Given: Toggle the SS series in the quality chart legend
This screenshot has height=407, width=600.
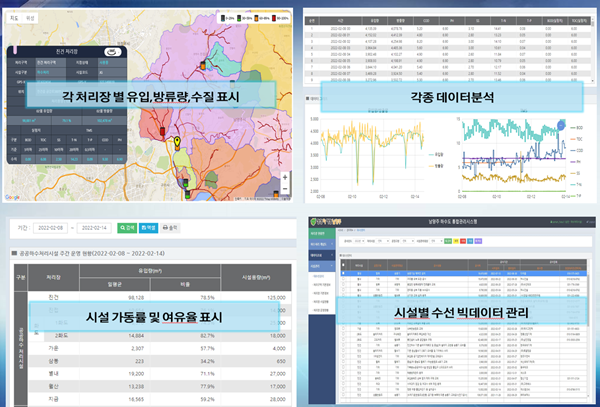Looking at the screenshot, I should click(x=575, y=173).
